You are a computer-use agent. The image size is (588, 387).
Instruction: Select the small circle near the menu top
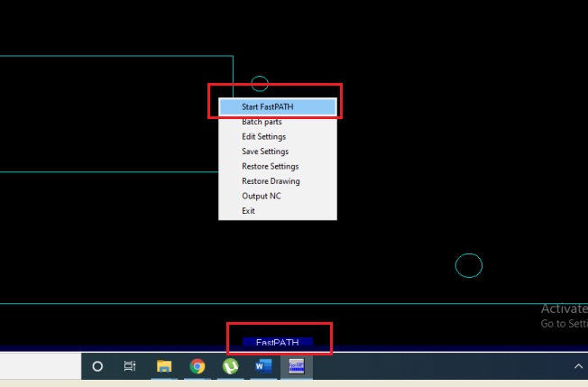260,83
